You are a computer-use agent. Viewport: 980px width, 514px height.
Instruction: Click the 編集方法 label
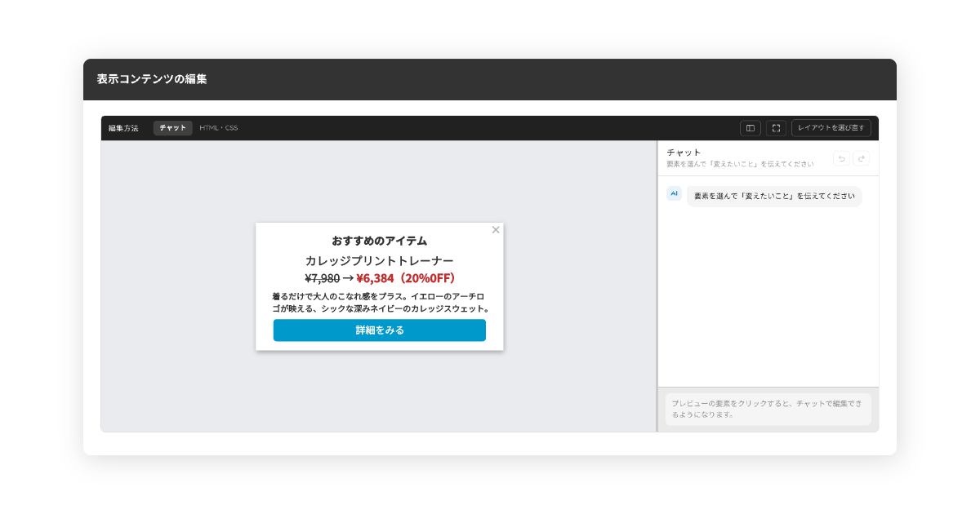123,128
